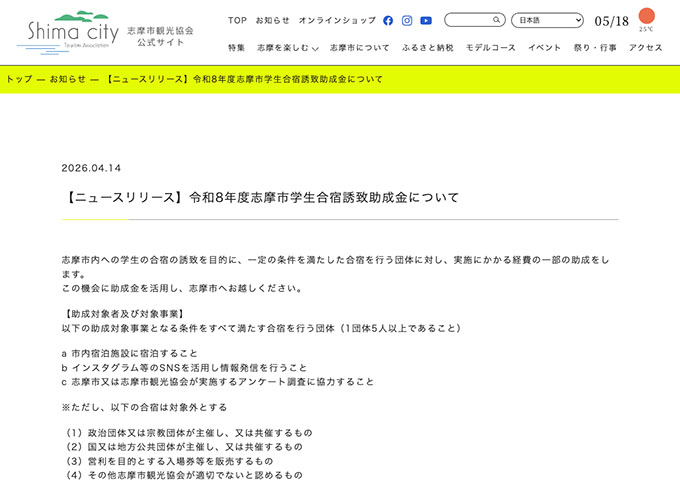Open モデルコース menu item
This screenshot has height=480, width=680.
[490, 48]
